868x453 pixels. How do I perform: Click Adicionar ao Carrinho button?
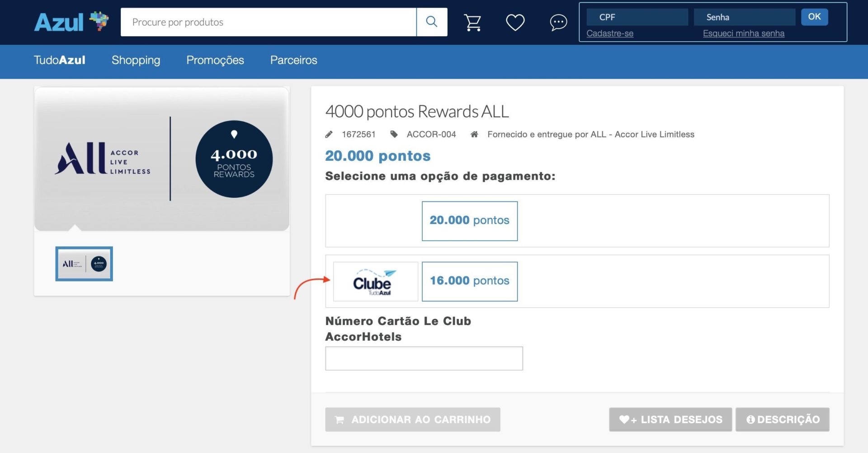click(413, 420)
